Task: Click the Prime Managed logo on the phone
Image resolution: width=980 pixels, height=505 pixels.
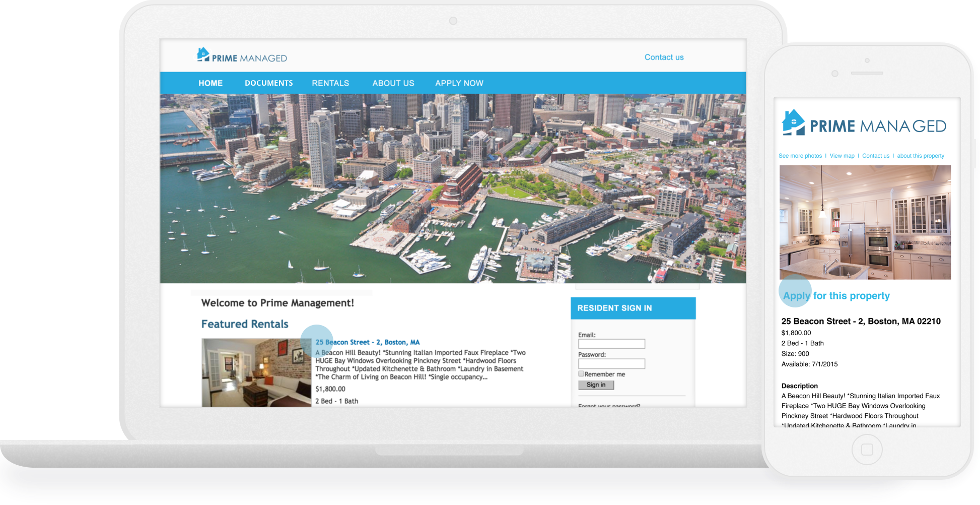Action: pyautogui.click(x=864, y=123)
